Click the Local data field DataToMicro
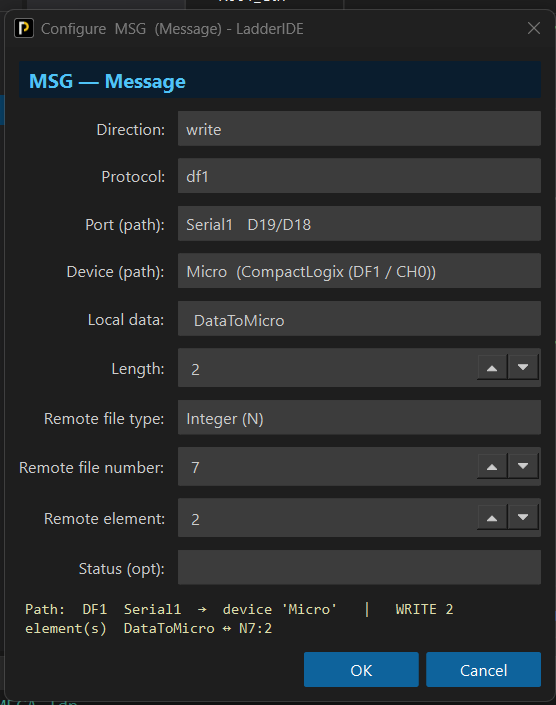Image resolution: width=556 pixels, height=705 pixels. coord(359,319)
